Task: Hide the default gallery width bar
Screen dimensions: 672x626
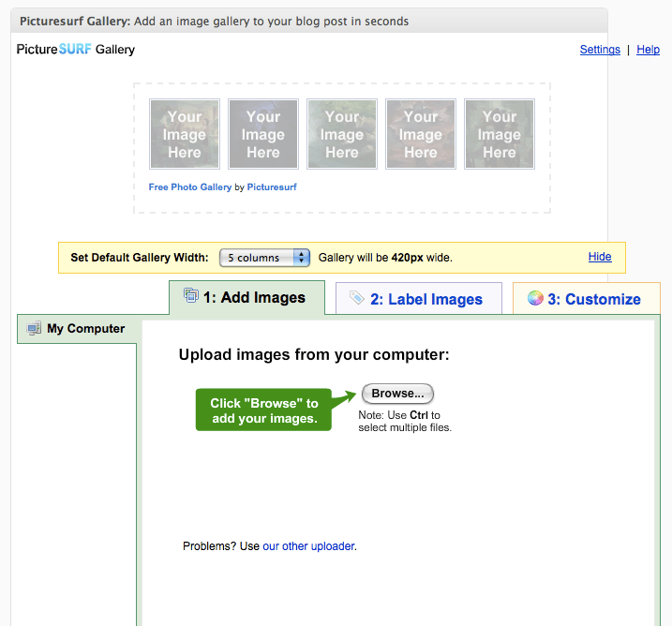Action: point(600,257)
